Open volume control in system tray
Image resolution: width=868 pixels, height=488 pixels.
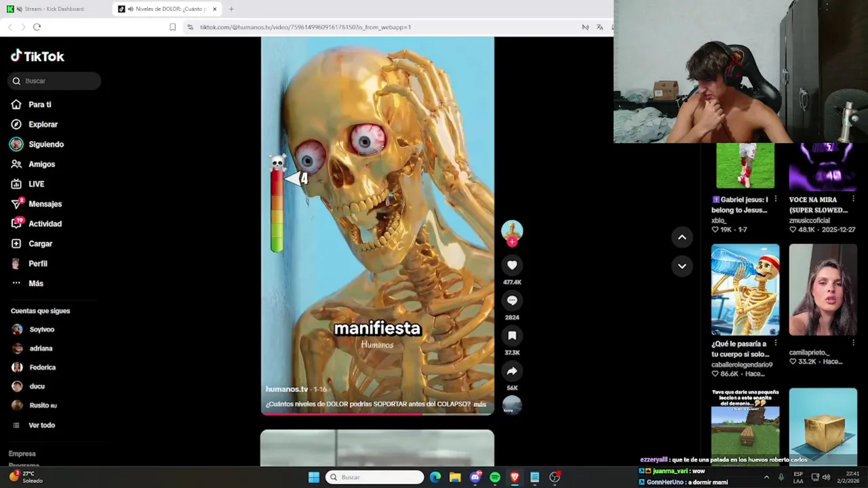[826, 477]
